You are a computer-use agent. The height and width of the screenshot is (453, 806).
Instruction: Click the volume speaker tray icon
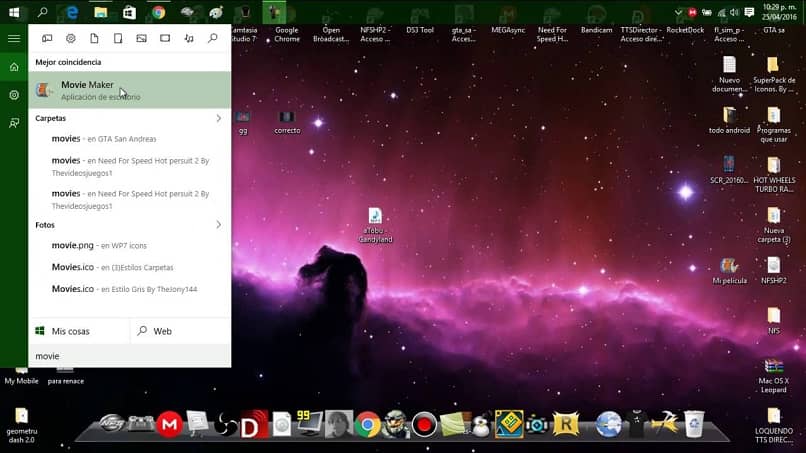pos(735,12)
